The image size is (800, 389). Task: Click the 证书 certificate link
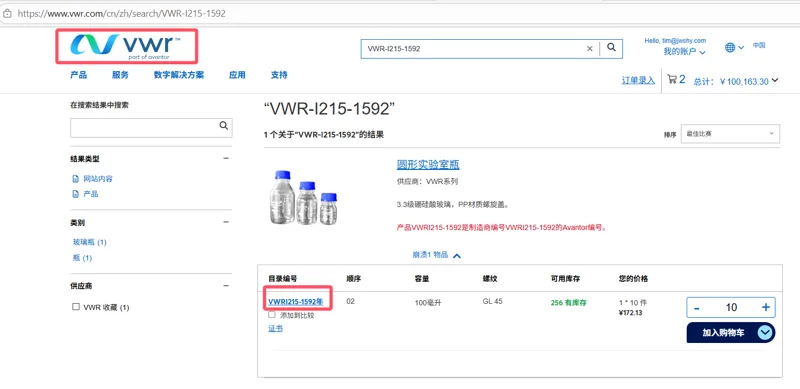(x=276, y=329)
